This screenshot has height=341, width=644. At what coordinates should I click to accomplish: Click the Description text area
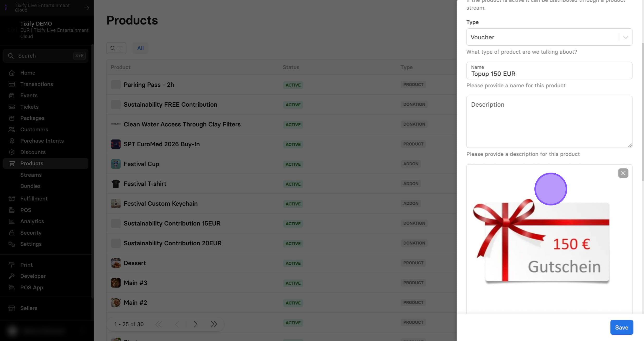(x=549, y=122)
